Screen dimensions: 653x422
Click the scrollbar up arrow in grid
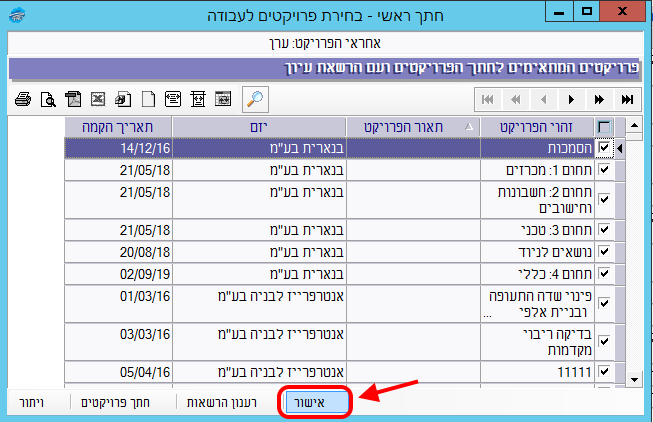click(632, 125)
